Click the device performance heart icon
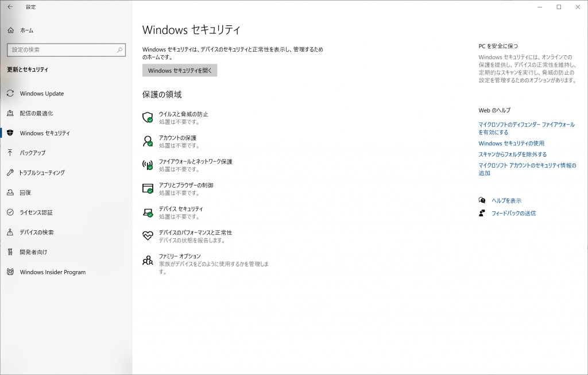Screen dimensions: 588x375 [148, 236]
